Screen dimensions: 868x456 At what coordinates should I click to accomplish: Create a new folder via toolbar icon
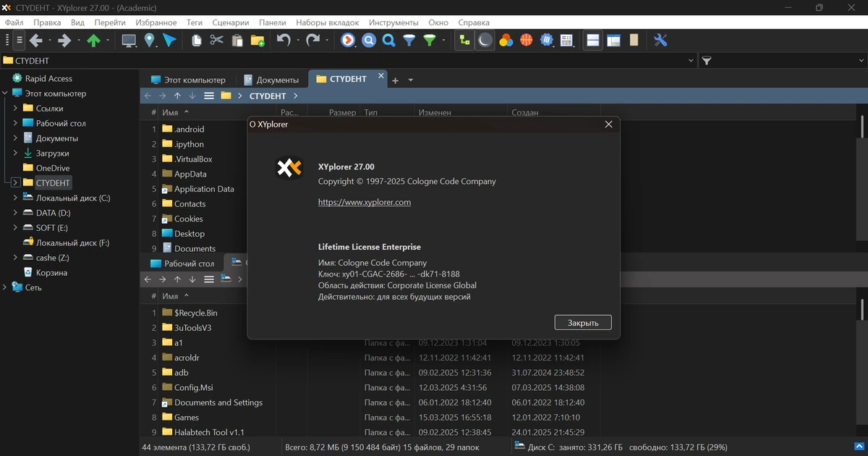tap(257, 41)
